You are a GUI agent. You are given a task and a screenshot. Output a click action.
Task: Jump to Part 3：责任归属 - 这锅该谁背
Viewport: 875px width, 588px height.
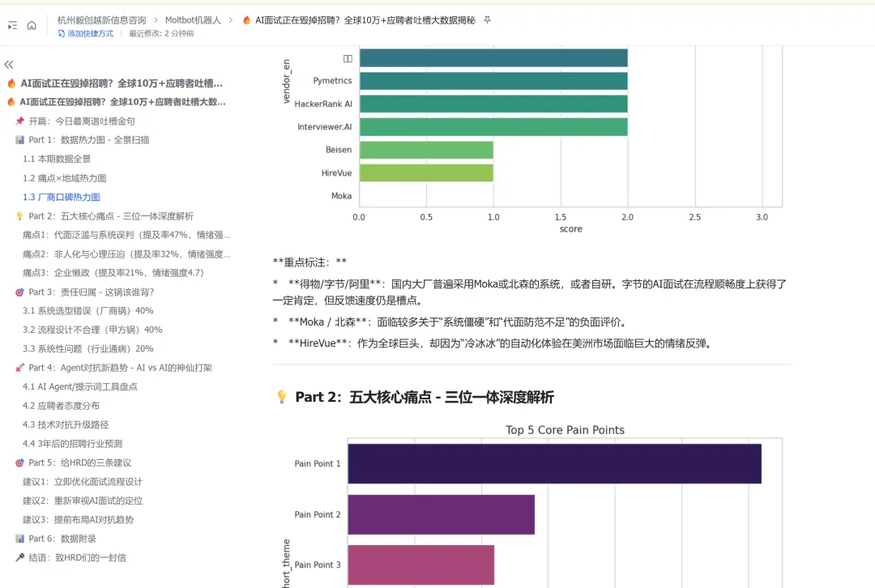coord(91,292)
